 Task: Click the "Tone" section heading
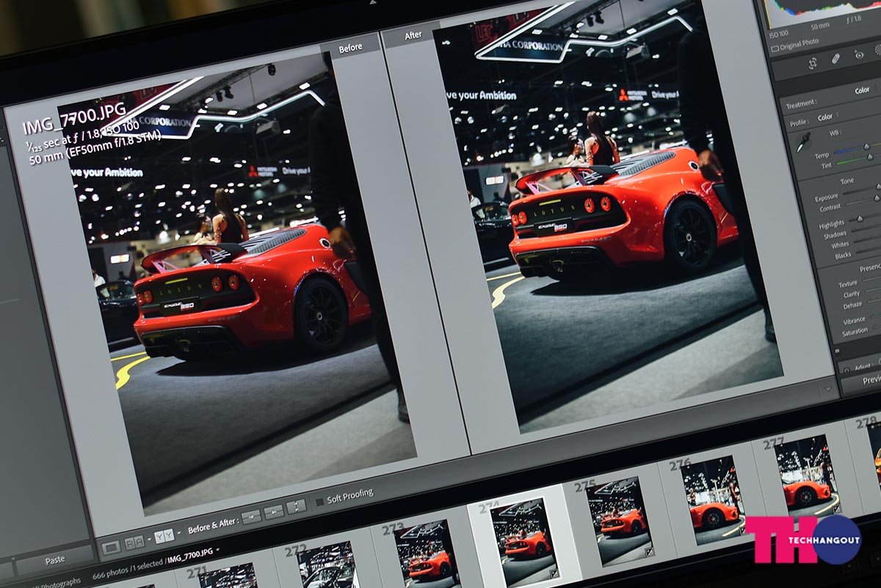846,180
